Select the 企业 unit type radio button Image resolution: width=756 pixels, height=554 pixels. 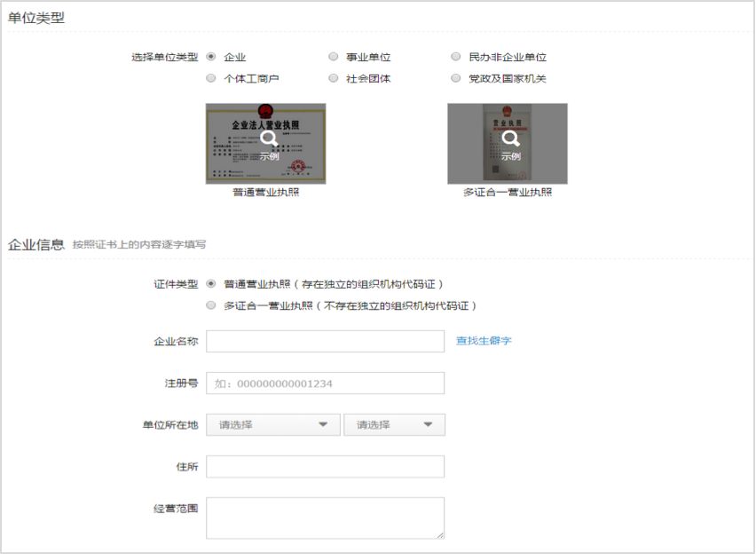click(210, 57)
